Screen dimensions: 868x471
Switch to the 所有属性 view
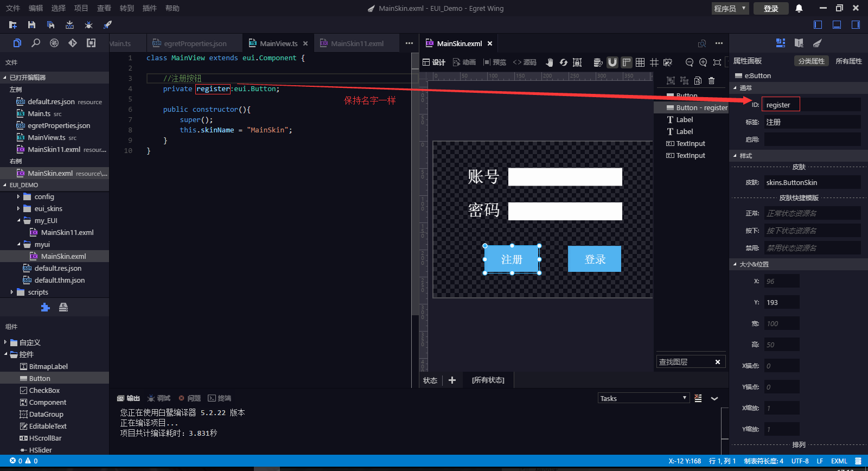coord(849,61)
